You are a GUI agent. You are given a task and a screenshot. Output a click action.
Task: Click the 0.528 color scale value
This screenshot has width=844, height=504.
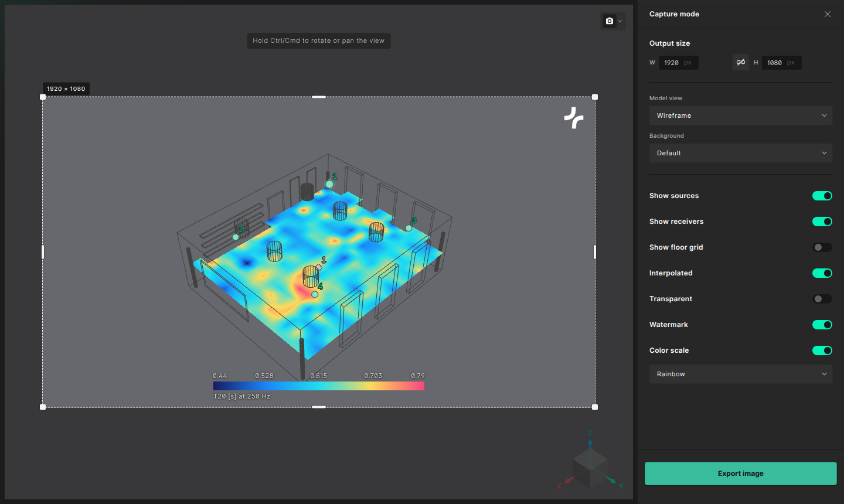(x=264, y=376)
